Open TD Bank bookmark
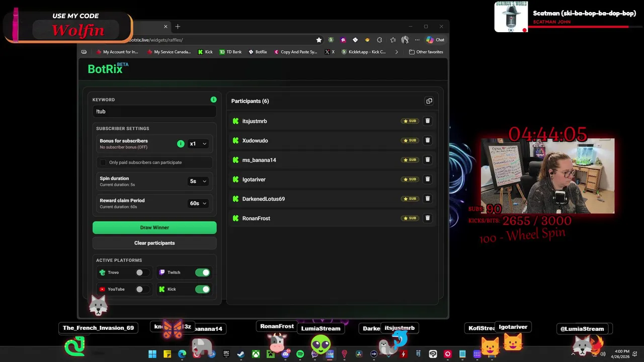The image size is (644, 362). pos(230,52)
